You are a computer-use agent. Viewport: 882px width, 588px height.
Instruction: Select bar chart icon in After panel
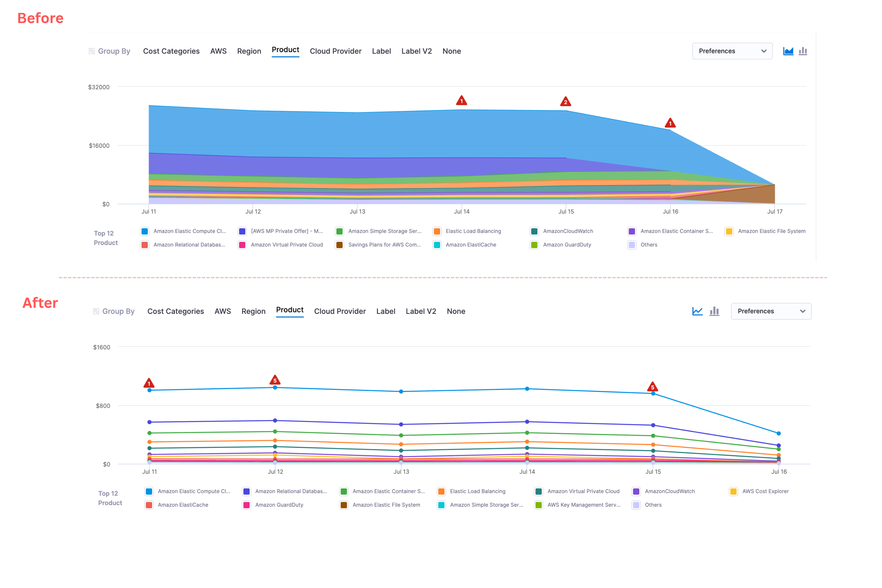click(714, 311)
